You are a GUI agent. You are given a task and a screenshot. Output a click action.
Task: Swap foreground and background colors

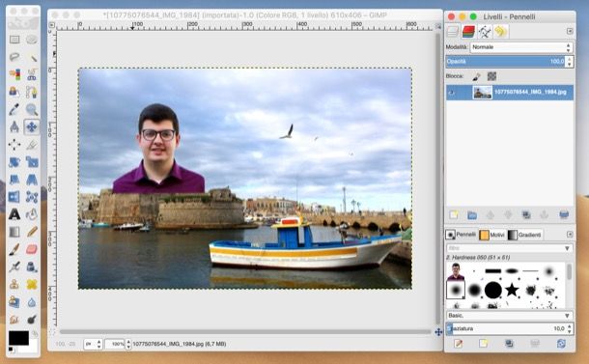point(35,333)
